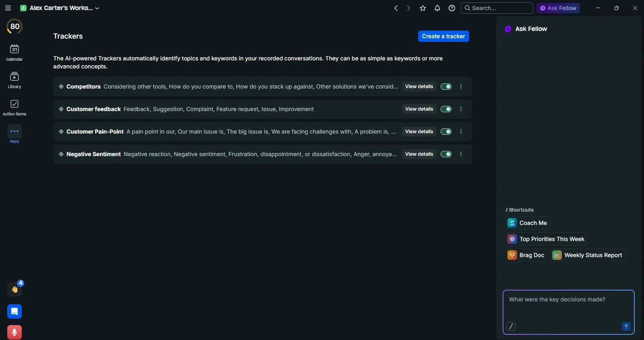Screen dimensions: 644x340
Task: Click the Customer feedback tracker target icon
Action: point(61,109)
